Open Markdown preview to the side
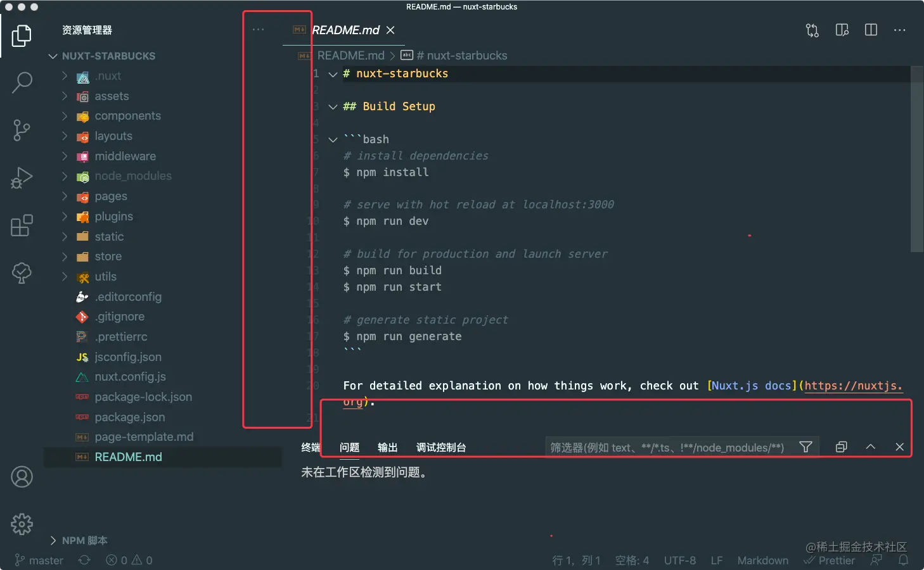924x570 pixels. point(842,30)
